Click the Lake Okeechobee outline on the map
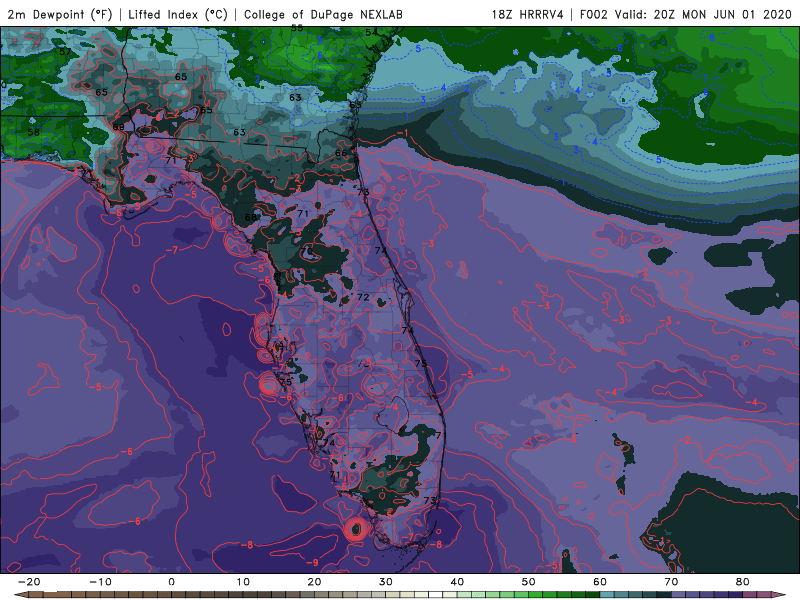The height and width of the screenshot is (600, 800). pos(392,415)
